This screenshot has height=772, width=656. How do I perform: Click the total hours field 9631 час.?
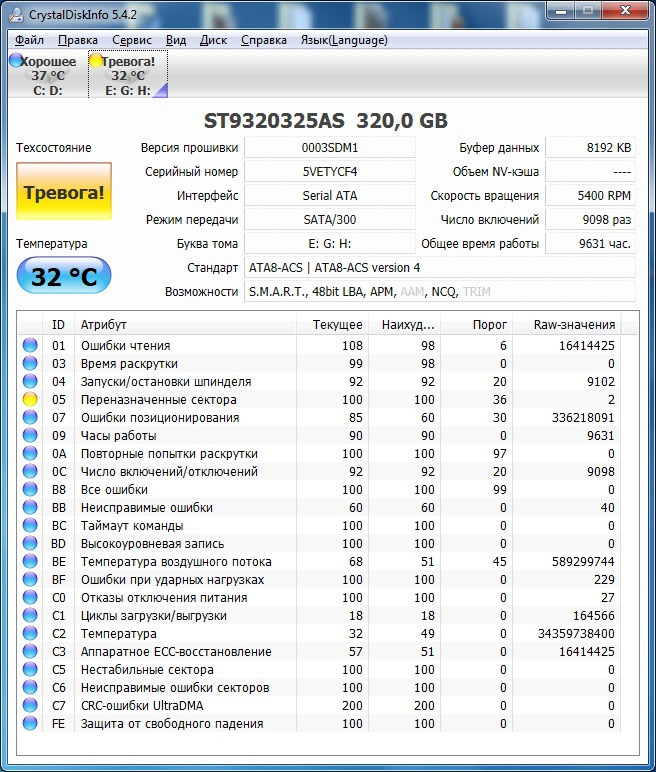tap(590, 244)
